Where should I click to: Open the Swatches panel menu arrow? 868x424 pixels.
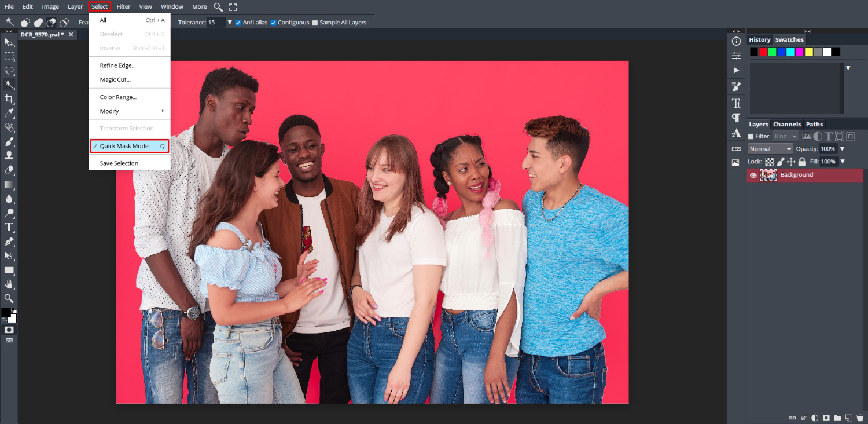[848, 68]
